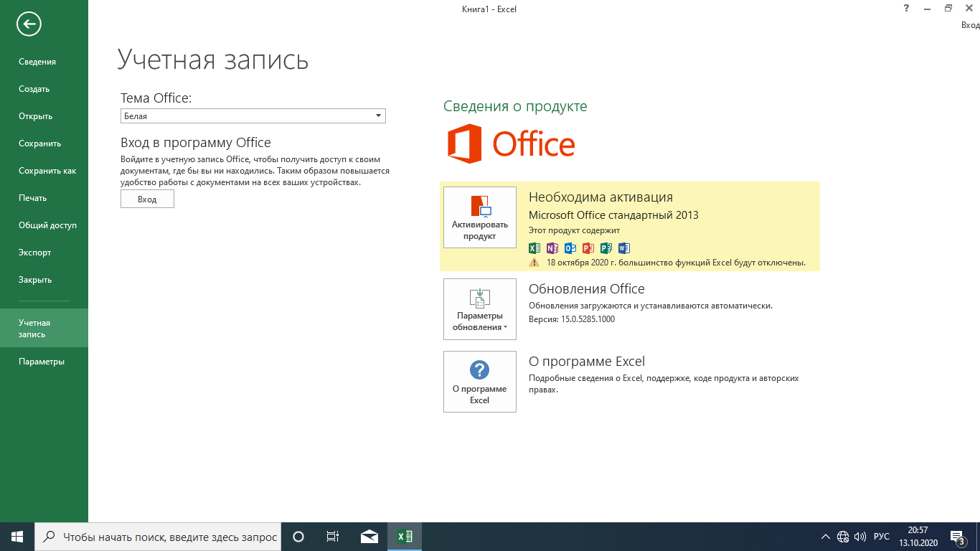Click the Publisher icon under product contents
Image resolution: width=980 pixels, height=551 pixels.
606,248
